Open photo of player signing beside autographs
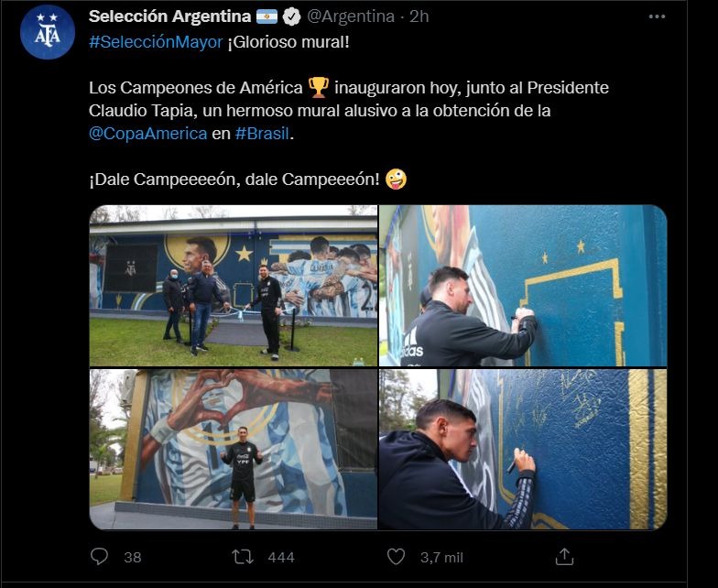Screen dimensions: 718x588 tap(523, 449)
